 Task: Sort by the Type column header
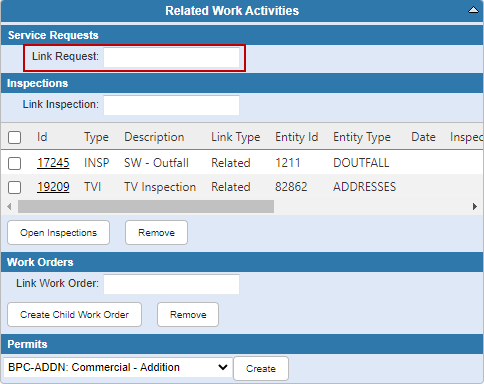click(96, 138)
